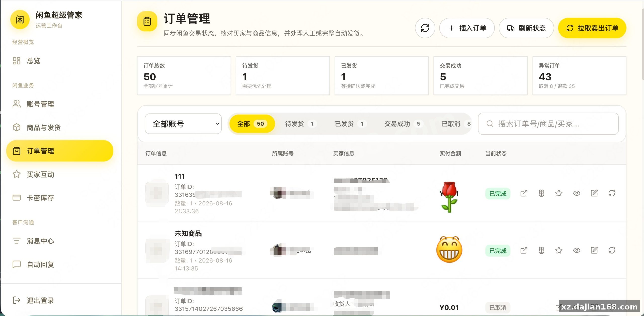Open 买家互动 in sidebar
Viewport: 644px width, 316px height.
[60, 174]
